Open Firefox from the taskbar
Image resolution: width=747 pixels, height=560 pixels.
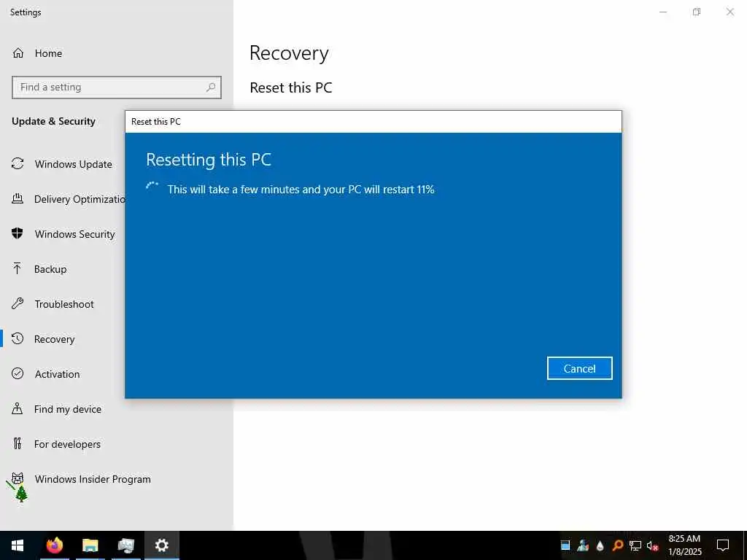click(x=54, y=545)
